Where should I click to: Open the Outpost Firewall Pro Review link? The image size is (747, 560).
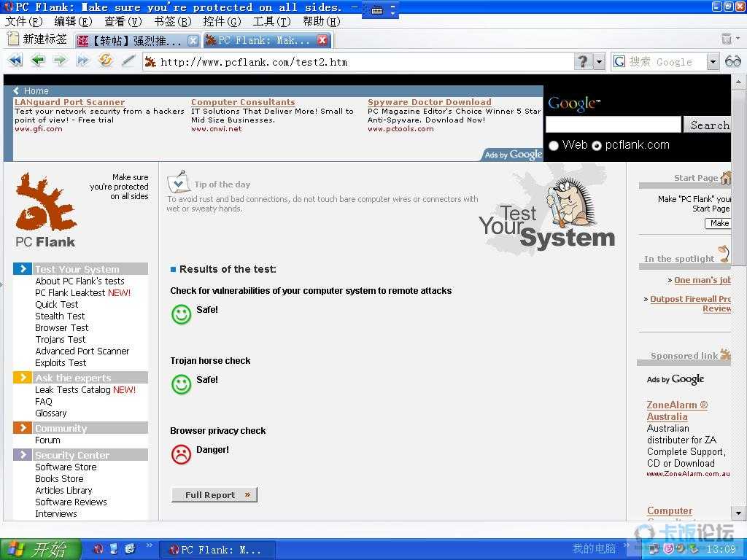pyautogui.click(x=691, y=304)
